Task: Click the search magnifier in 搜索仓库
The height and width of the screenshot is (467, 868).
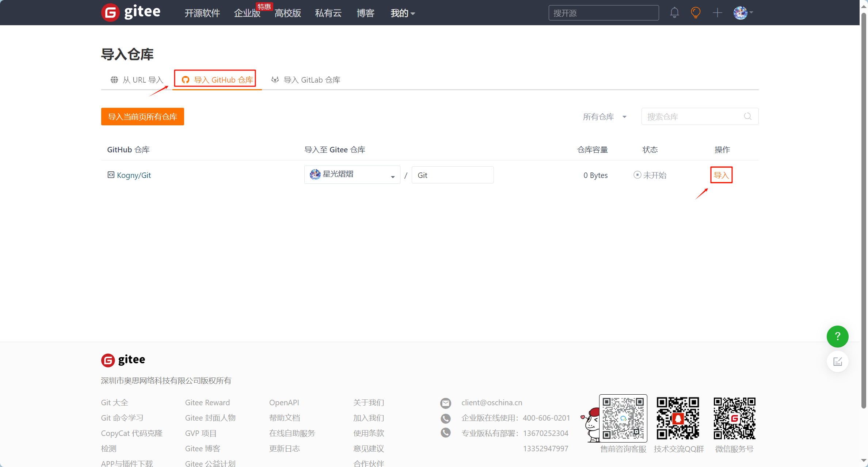Action: (748, 116)
